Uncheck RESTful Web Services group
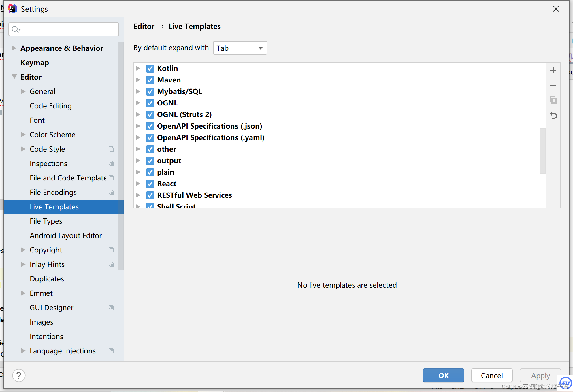Image resolution: width=573 pixels, height=392 pixels. click(x=150, y=195)
